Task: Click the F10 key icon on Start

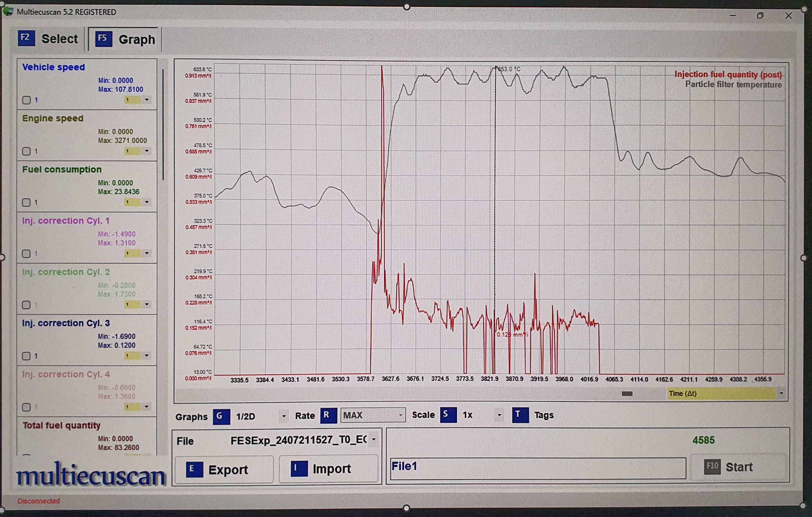Action: tap(712, 467)
